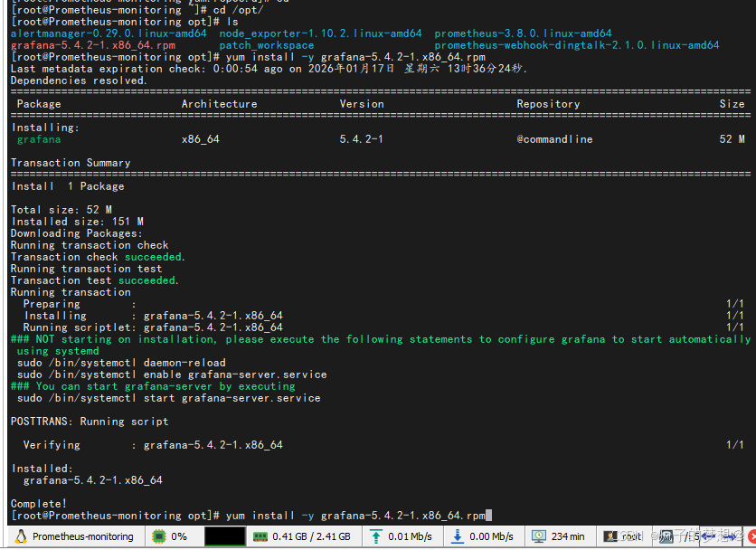Screen dimensions: 756x550
Task: Click the red grafana-5.4.2-1.x86_64.rpm file name
Action: coord(93,45)
